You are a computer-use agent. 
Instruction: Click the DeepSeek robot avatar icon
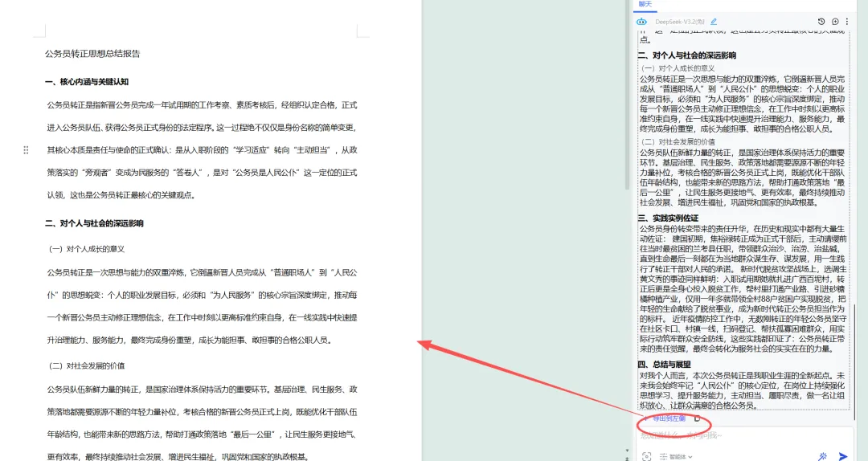coord(641,22)
